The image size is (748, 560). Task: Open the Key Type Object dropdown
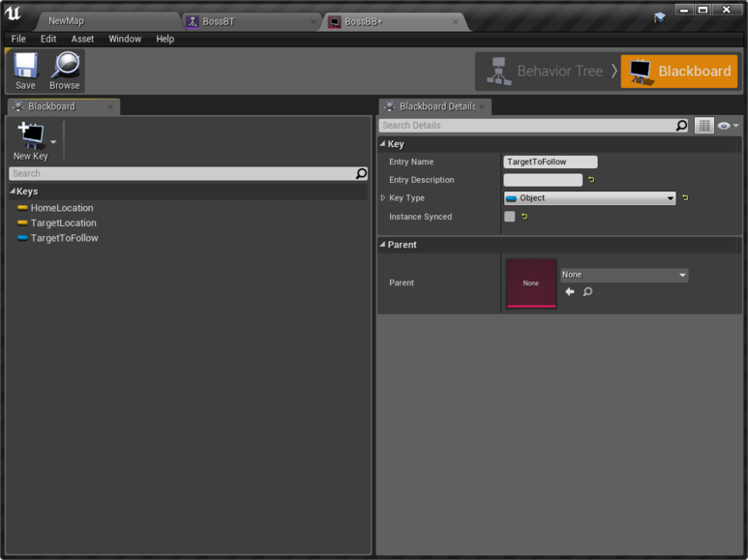pyautogui.click(x=589, y=198)
